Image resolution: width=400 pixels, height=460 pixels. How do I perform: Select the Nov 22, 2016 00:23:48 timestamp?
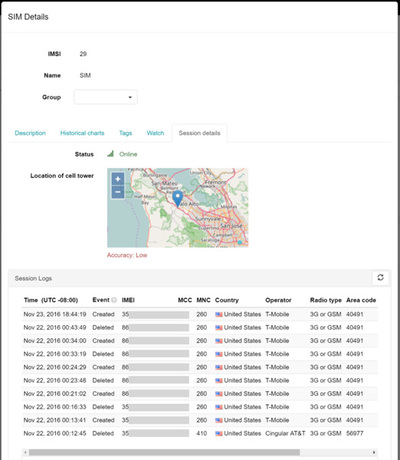coord(55,380)
